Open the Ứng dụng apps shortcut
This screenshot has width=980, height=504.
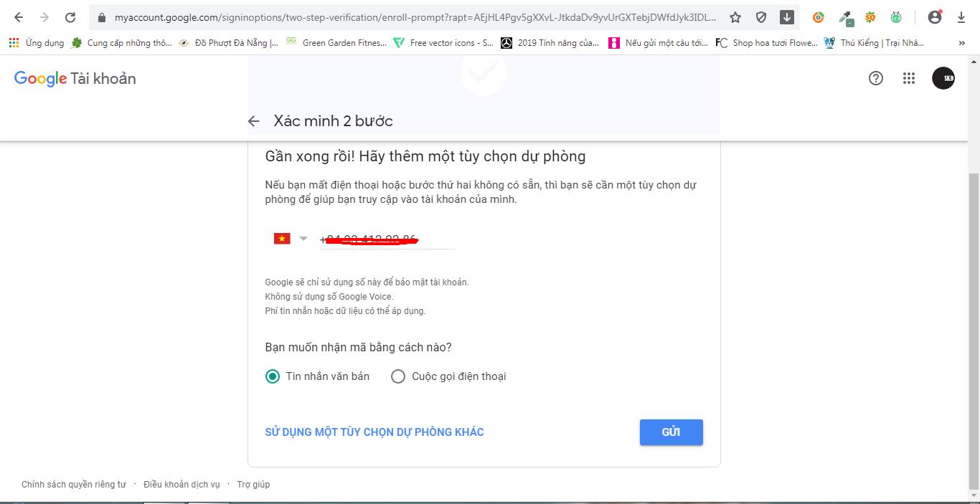[37, 43]
